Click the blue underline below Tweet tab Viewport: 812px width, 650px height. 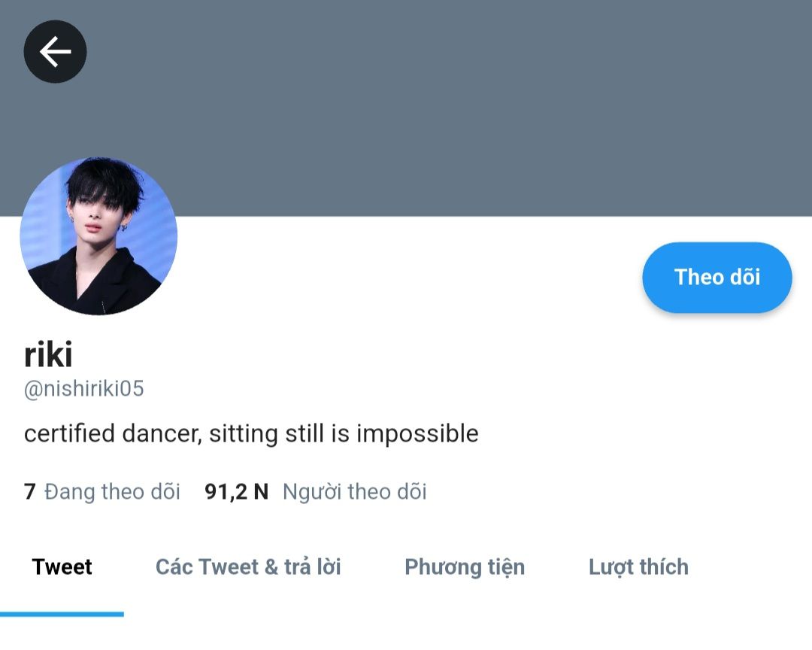pos(62,614)
